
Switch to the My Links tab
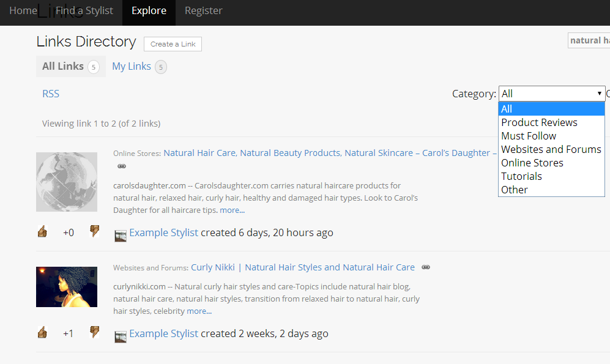[x=131, y=66]
